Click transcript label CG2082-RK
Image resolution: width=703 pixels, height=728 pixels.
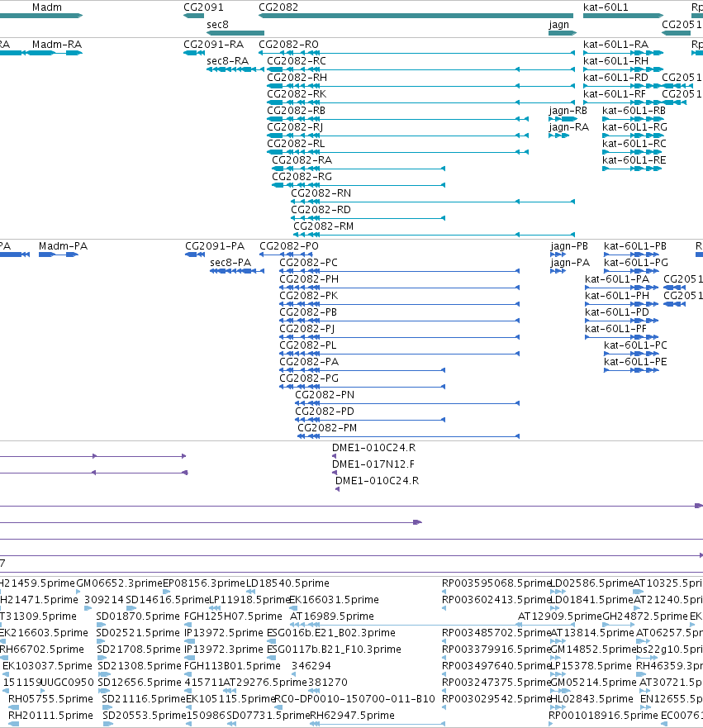coord(297,94)
